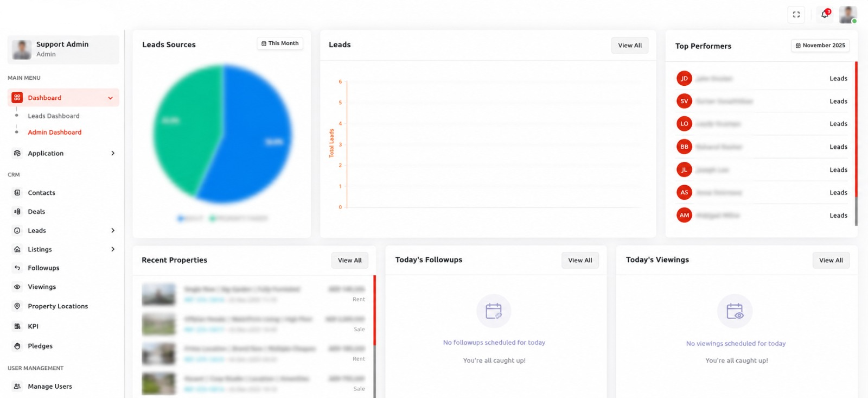Click the AM performer avatar
The image size is (868, 398).
pos(684,215)
